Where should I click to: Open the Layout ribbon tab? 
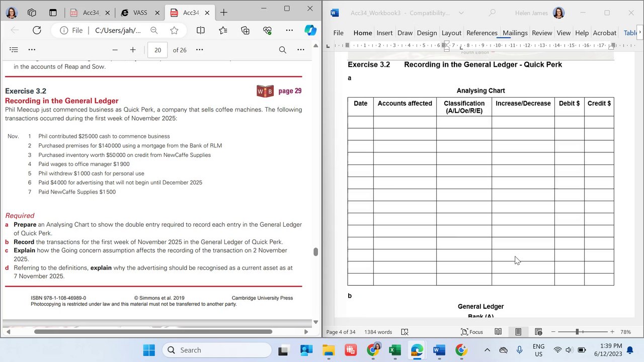point(451,33)
